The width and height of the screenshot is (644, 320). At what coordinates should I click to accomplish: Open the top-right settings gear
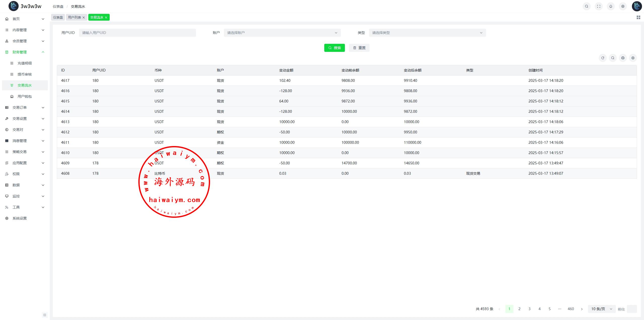623,6
